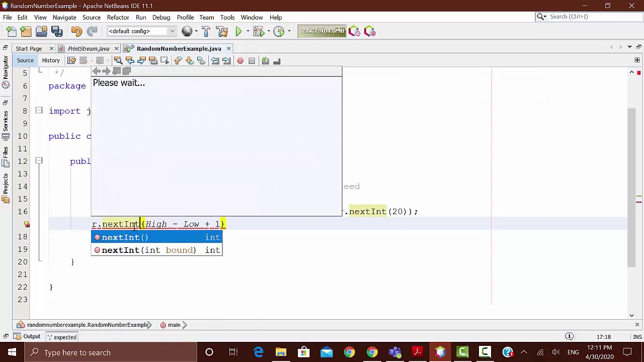
Task: Open the Debug Project dropdown arrow
Action: tap(269, 31)
